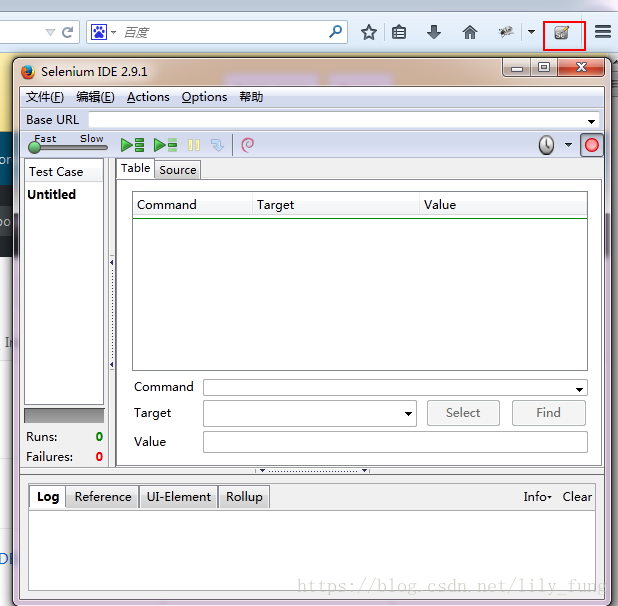This screenshot has width=618, height=606.
Task: Open the scheduler clock icon
Action: pyautogui.click(x=546, y=145)
